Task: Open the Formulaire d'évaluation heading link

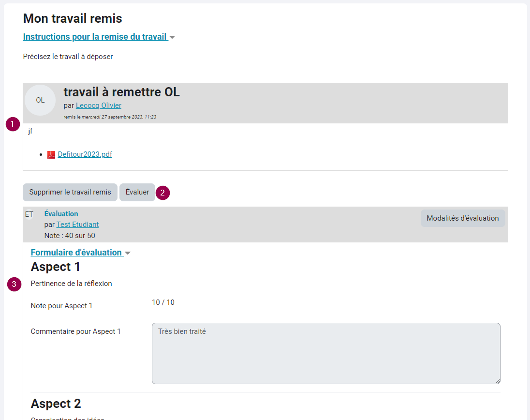Action: pyautogui.click(x=76, y=252)
